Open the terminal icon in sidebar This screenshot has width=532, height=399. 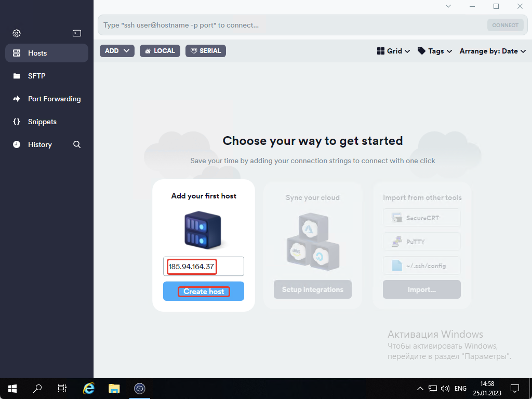click(77, 33)
